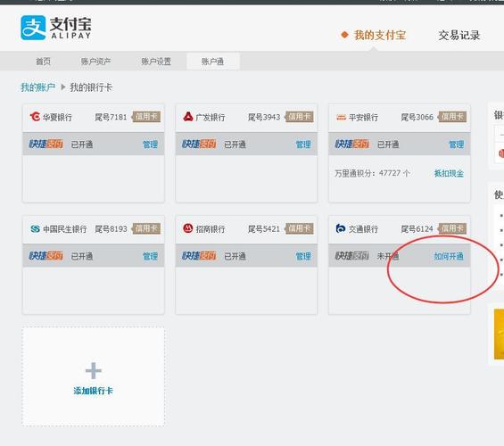504x446 pixels.
Task: Click 抵扣现金 link for 万里通积分
Action: (449, 174)
